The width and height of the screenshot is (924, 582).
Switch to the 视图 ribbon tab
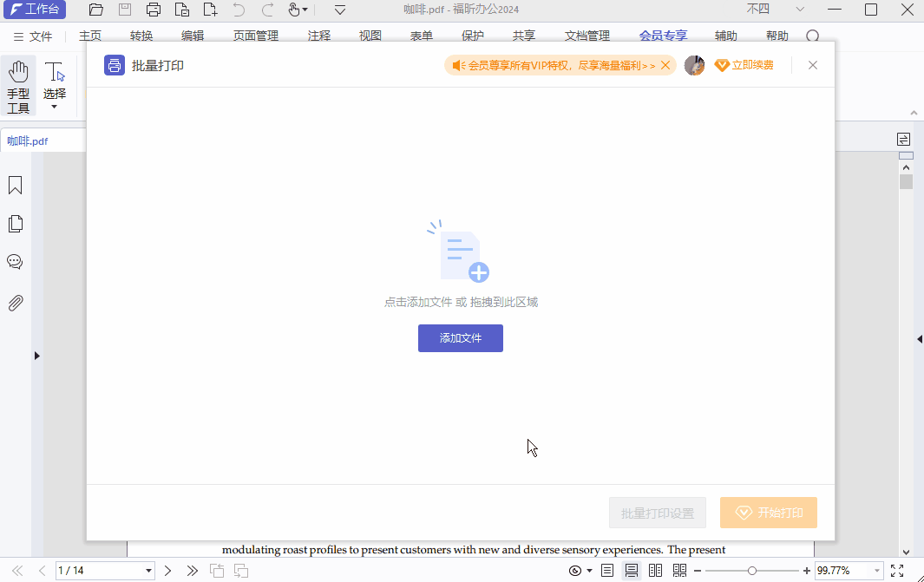point(370,36)
